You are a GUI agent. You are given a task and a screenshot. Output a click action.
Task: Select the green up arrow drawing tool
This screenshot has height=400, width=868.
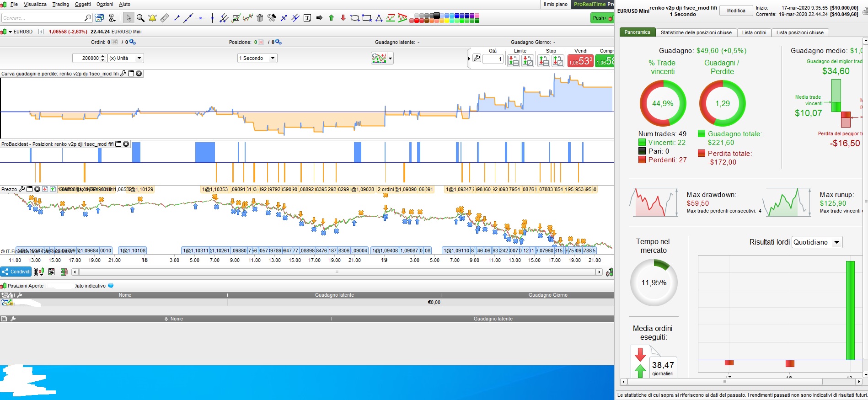click(x=331, y=18)
